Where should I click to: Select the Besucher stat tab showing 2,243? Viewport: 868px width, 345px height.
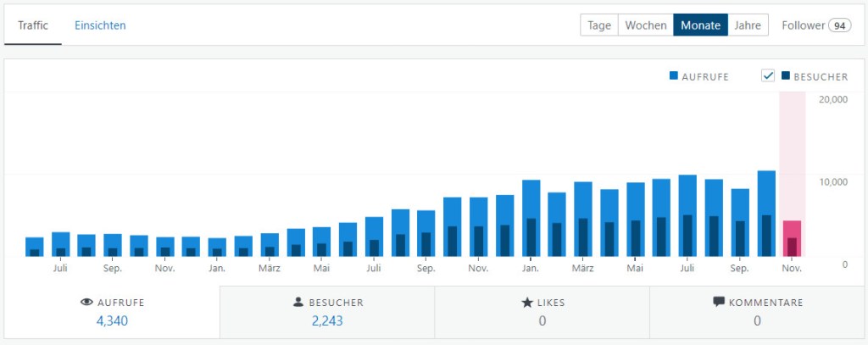click(327, 312)
